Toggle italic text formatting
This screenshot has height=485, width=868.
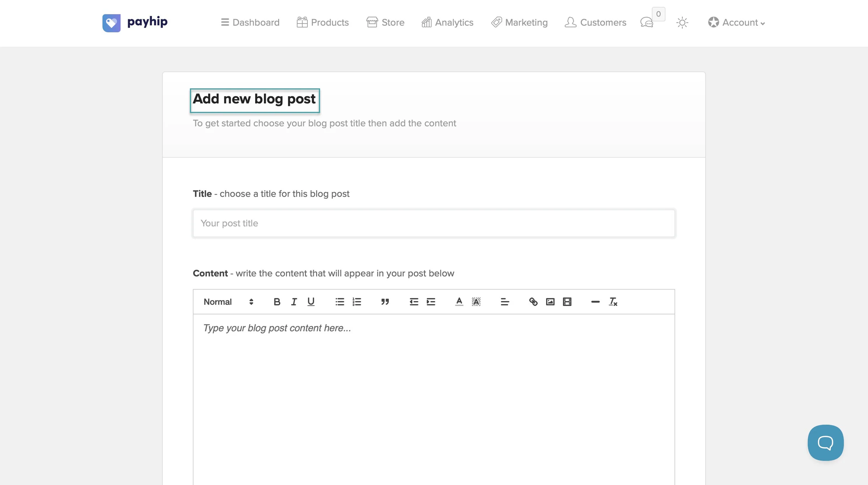294,302
